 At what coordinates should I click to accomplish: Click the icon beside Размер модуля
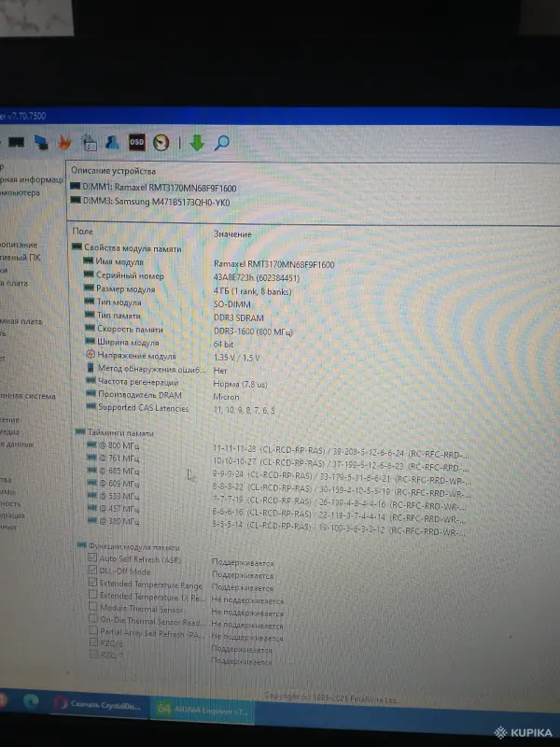click(89, 288)
